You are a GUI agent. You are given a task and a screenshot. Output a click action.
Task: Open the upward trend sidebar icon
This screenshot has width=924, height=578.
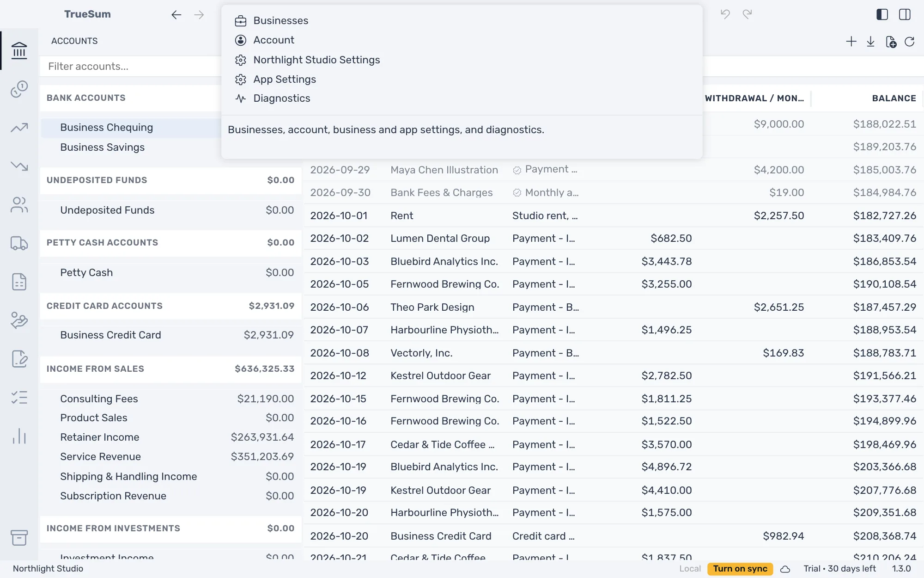[x=19, y=128]
